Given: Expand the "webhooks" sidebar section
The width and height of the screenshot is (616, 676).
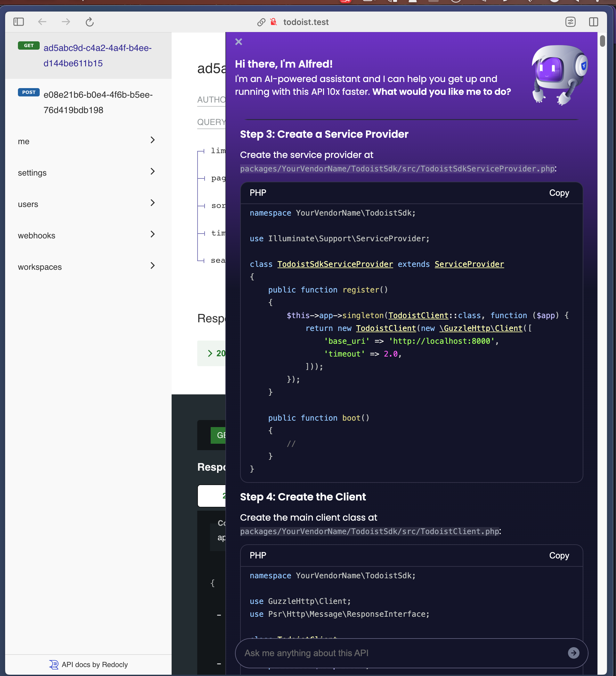Looking at the screenshot, I should 88,235.
